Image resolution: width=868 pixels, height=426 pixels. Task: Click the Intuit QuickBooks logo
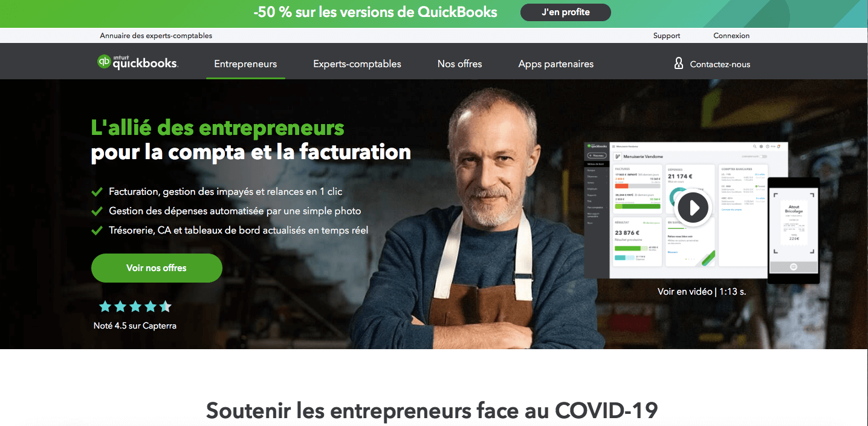(x=138, y=62)
